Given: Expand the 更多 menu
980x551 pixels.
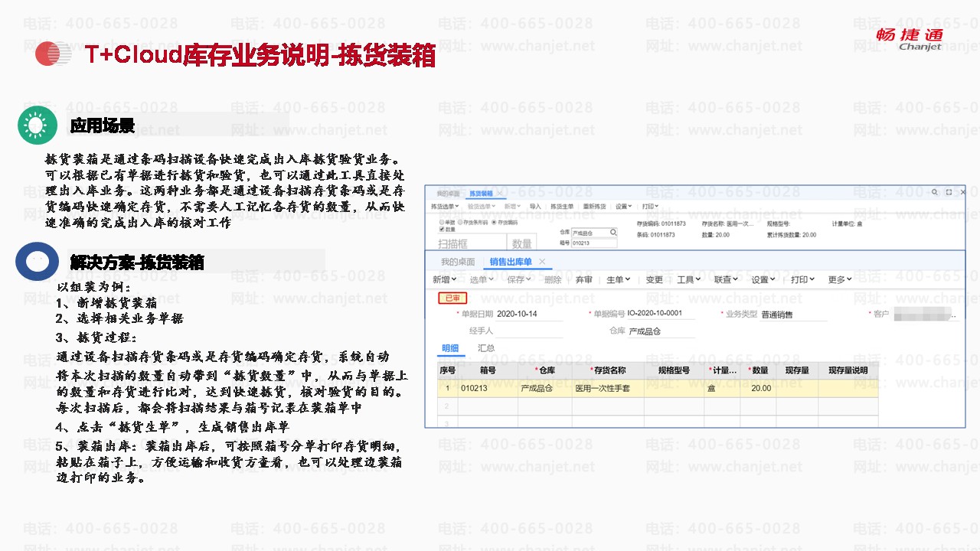Looking at the screenshot, I should coord(840,279).
